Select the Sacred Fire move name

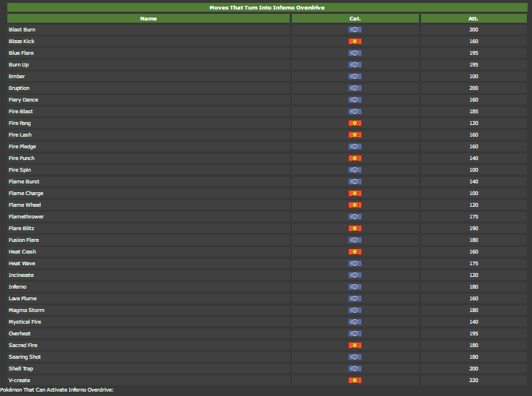tap(23, 346)
